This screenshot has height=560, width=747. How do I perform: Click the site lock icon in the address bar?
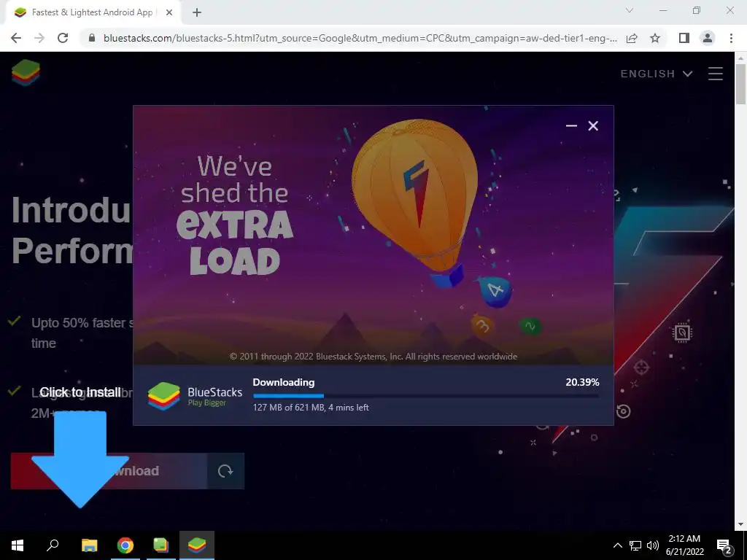tap(92, 38)
